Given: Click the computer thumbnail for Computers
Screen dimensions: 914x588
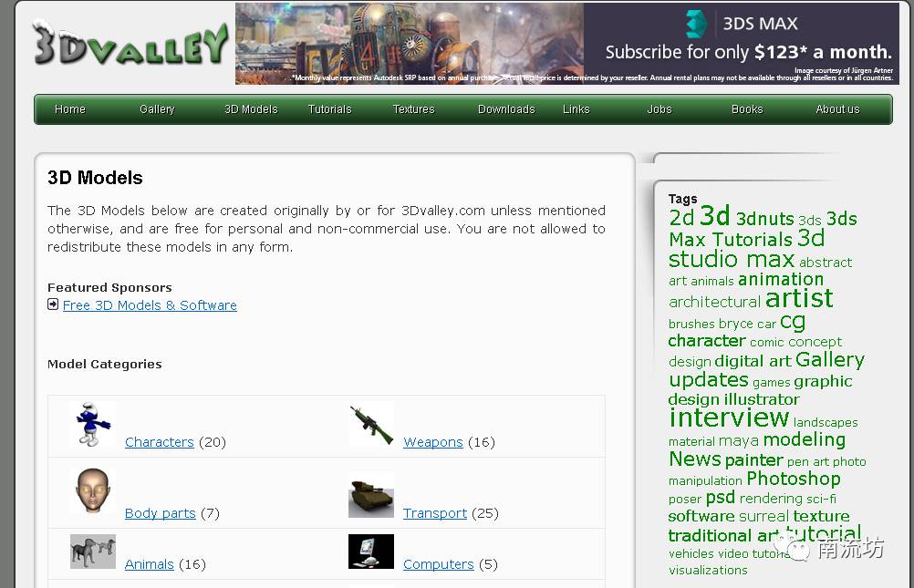Looking at the screenshot, I should [x=371, y=552].
